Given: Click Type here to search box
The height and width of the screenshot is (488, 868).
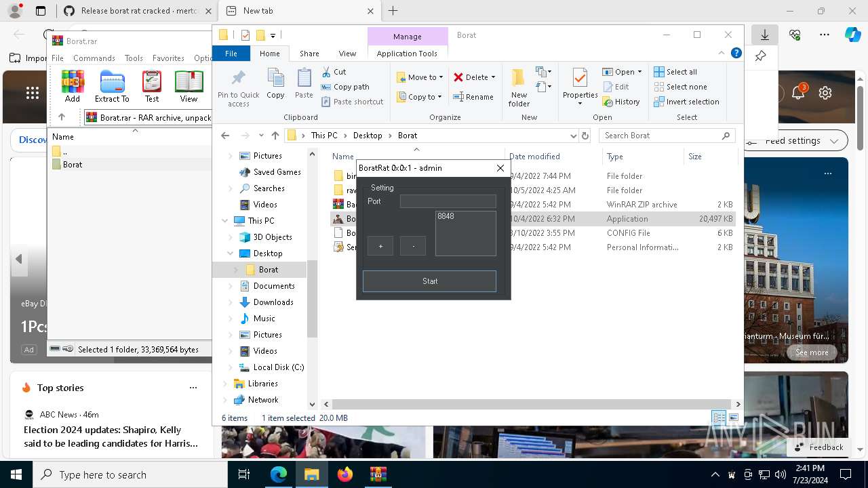Looking at the screenshot, I should point(130,474).
